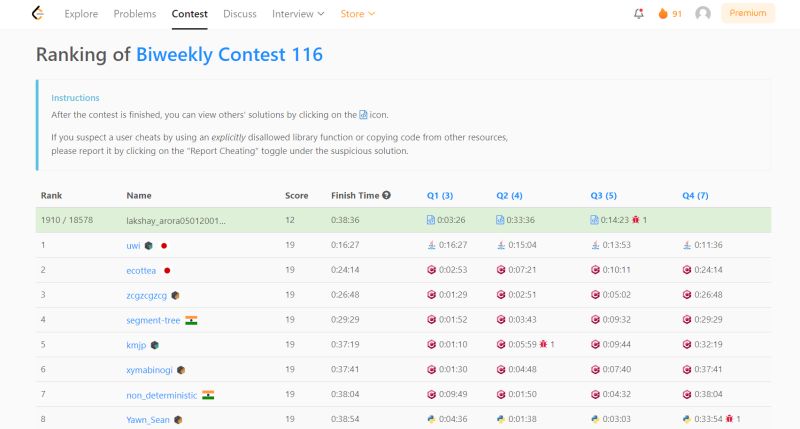Click bug penalty icon in kmjp's Q2
Screen dimensions: 800x429
(x=543, y=344)
